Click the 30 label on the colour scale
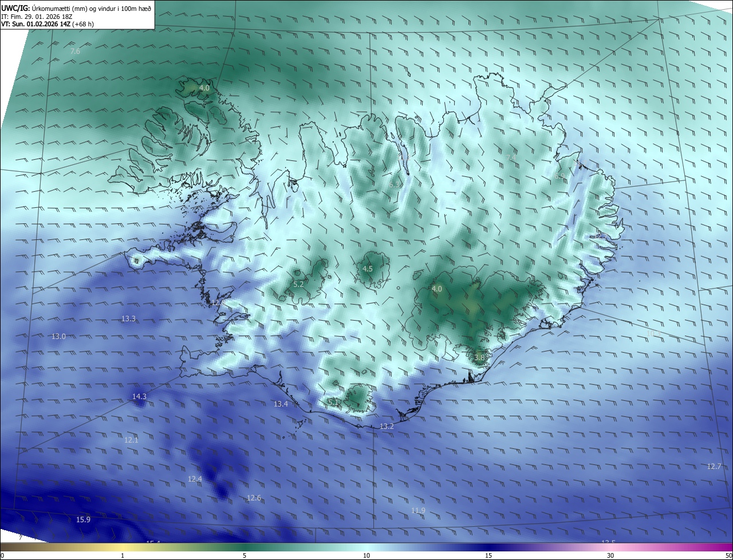 coord(610,555)
